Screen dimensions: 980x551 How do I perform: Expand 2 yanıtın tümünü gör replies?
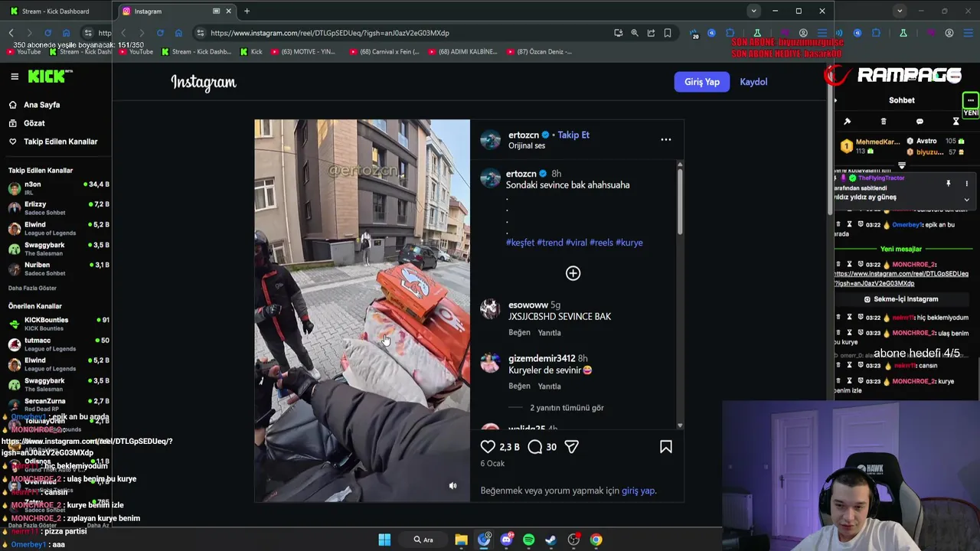567,408
